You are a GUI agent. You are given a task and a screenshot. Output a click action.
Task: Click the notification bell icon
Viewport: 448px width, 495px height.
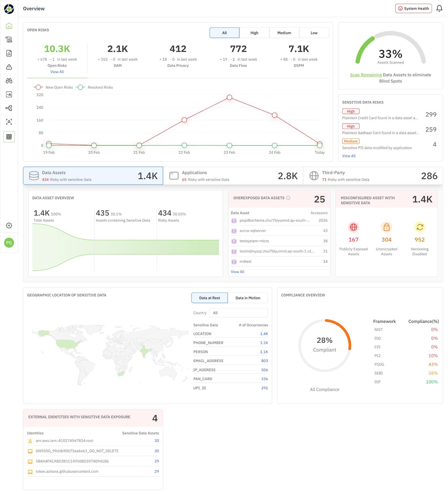439,8
